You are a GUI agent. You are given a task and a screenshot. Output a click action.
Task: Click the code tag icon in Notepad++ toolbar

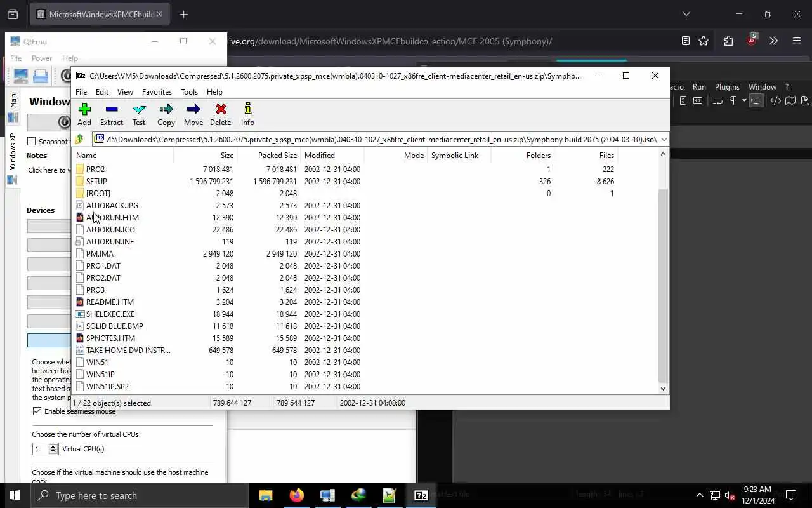point(775,100)
